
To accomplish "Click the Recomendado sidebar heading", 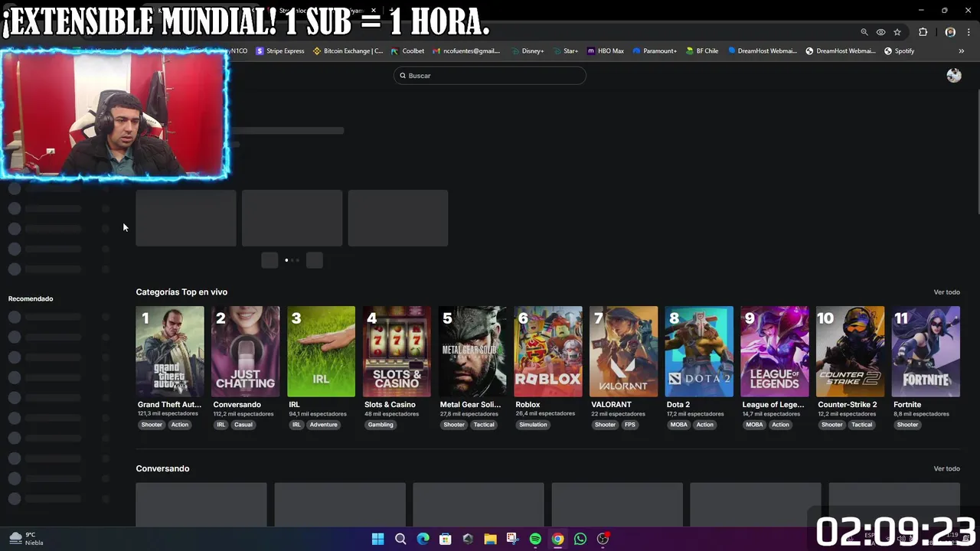I will click(31, 298).
